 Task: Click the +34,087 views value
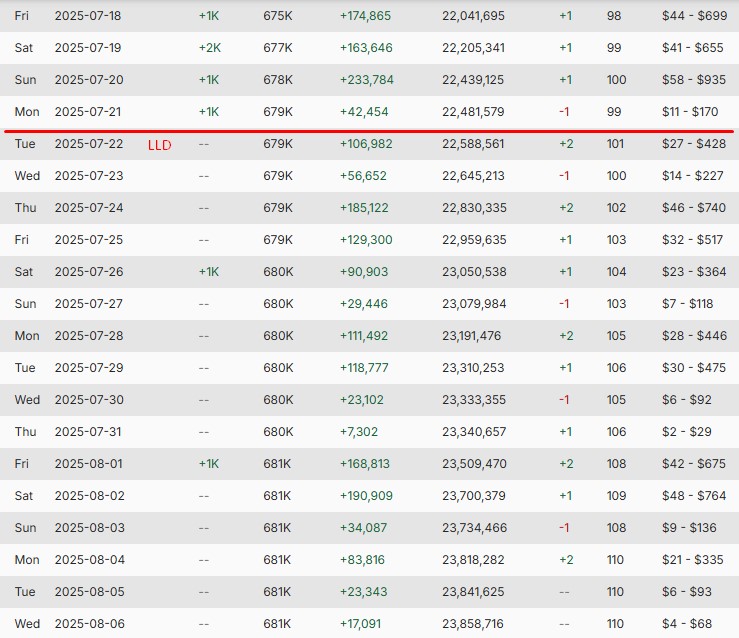pos(363,529)
